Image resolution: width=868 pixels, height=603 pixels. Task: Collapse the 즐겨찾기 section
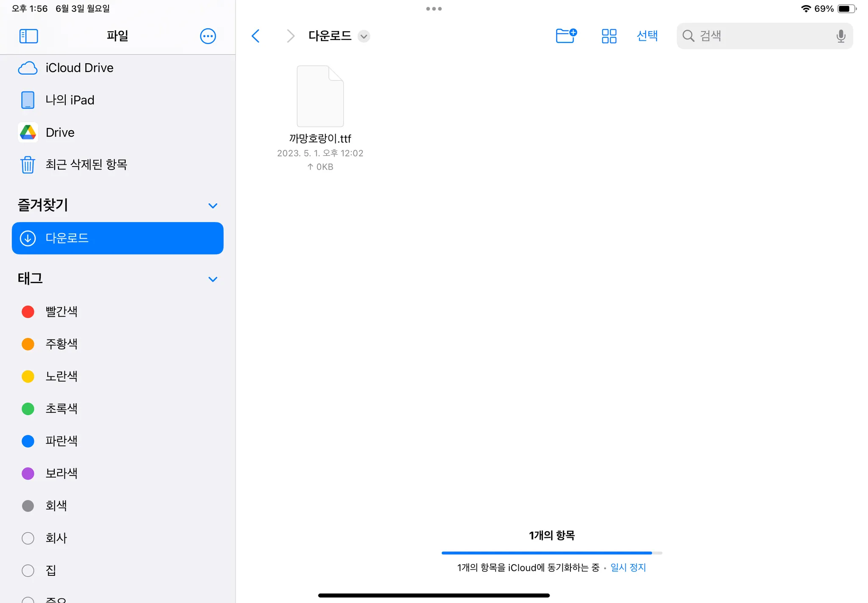pyautogui.click(x=213, y=206)
